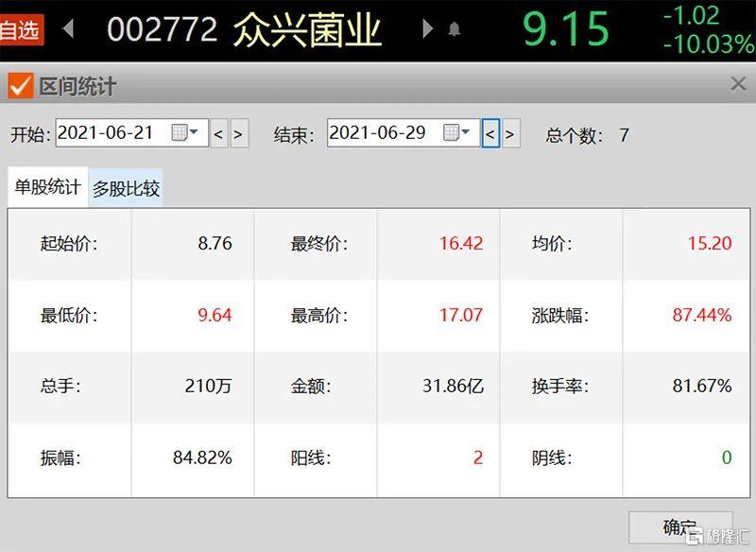Click the 换手率 label
This screenshot has height=552, width=756.
559,387
